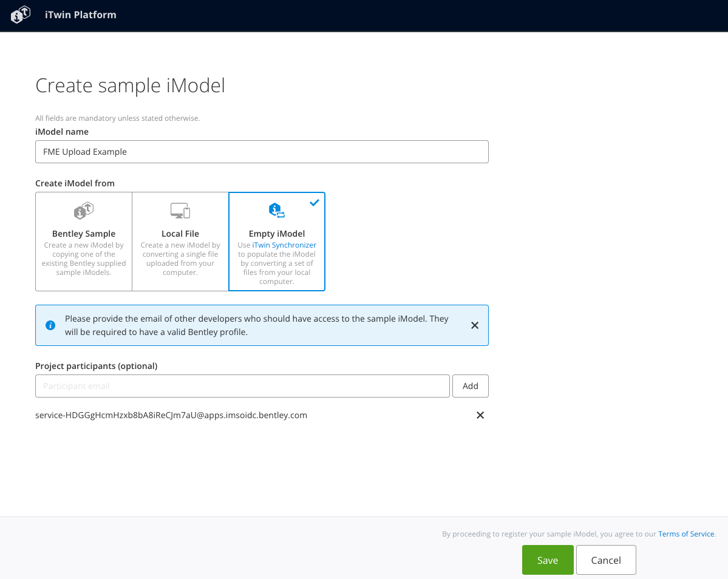Click the info icon in the blue banner
Viewport: 728px width, 579px height.
[50, 325]
